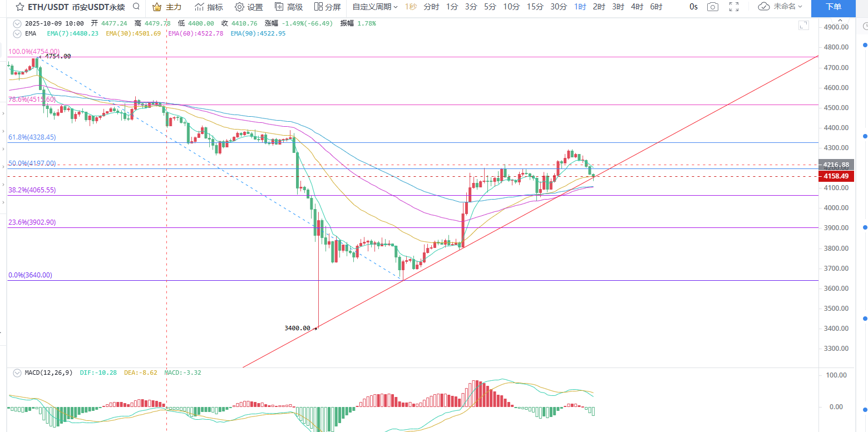Select the 6时 timeframe
The height and width of the screenshot is (432, 868).
point(656,7)
